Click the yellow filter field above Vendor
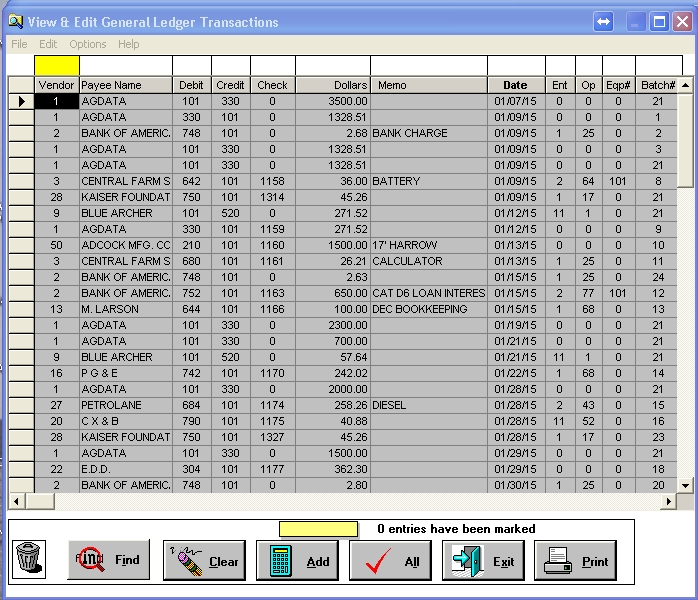 [57, 65]
